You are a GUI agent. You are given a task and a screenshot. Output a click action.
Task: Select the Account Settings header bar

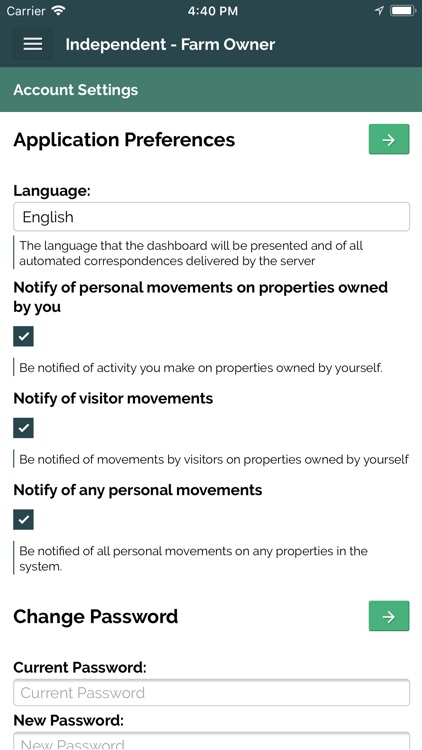click(211, 89)
